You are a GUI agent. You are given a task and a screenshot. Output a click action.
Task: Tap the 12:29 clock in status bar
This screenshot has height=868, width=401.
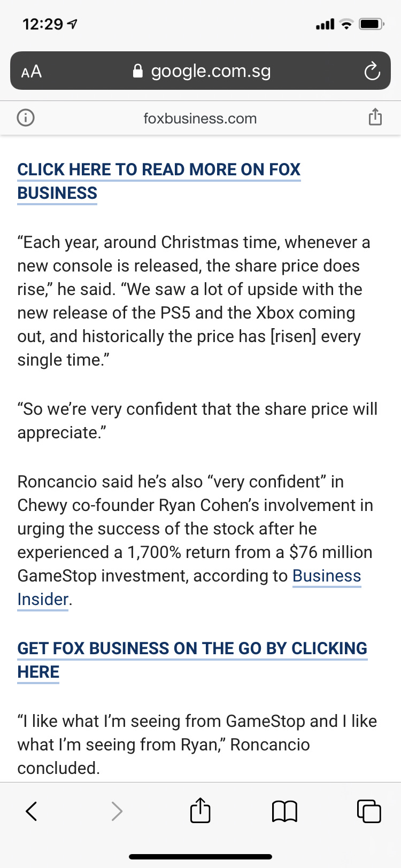point(43,24)
